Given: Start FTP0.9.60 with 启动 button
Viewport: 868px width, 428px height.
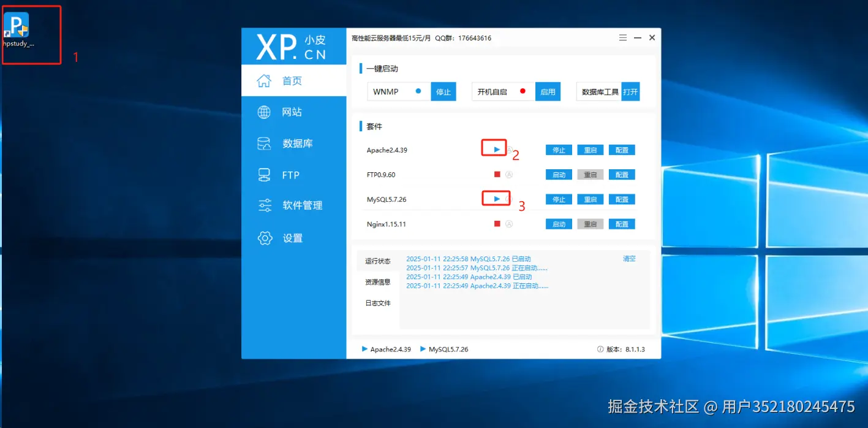Looking at the screenshot, I should 559,175.
